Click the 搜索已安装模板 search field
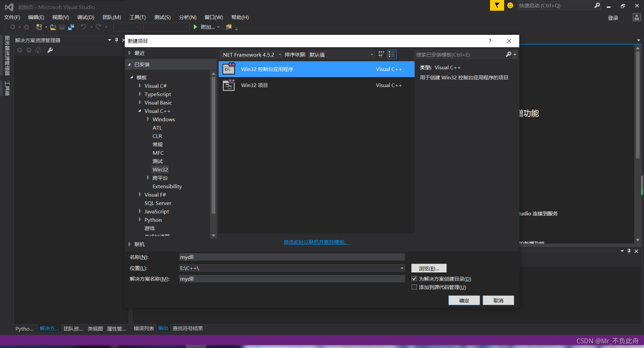 (x=460, y=55)
